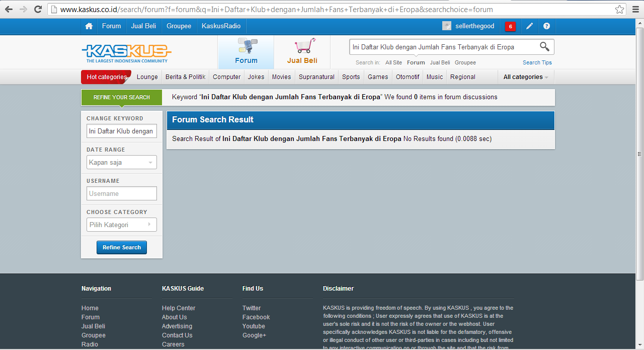Open the footer About Us link

click(175, 317)
